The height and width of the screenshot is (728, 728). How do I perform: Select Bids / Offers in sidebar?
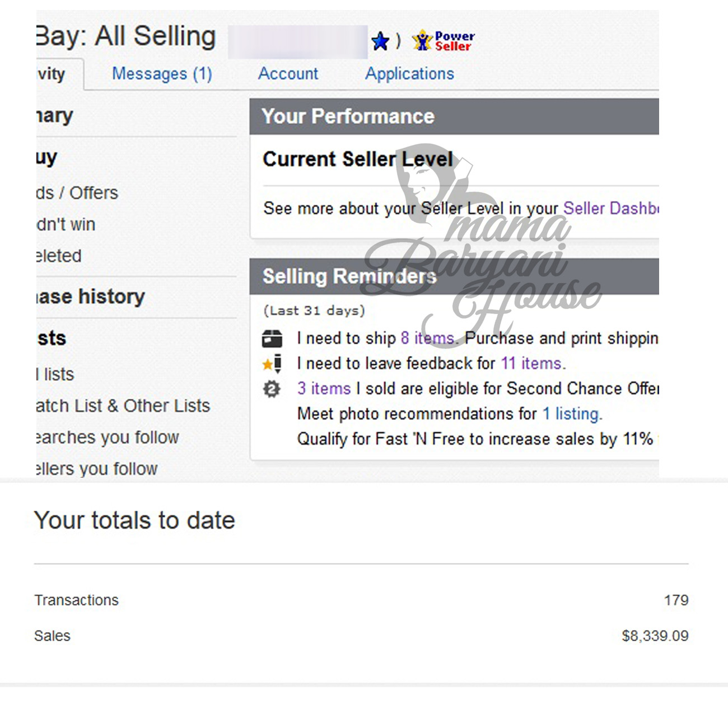[x=77, y=193]
